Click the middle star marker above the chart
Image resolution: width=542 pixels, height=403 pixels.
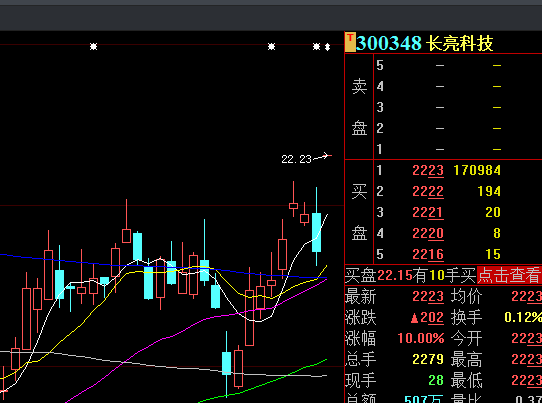click(x=271, y=46)
